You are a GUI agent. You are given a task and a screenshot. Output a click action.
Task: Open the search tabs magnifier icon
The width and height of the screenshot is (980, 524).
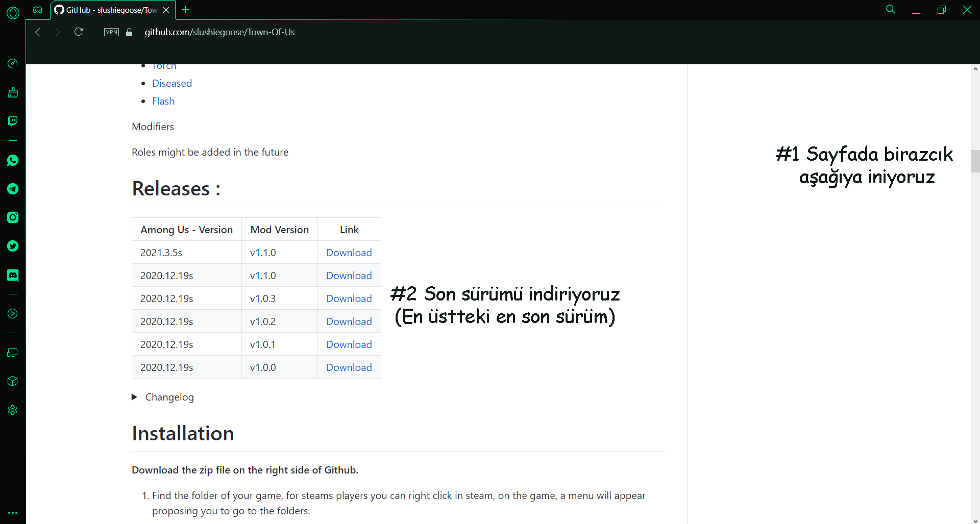tap(891, 10)
